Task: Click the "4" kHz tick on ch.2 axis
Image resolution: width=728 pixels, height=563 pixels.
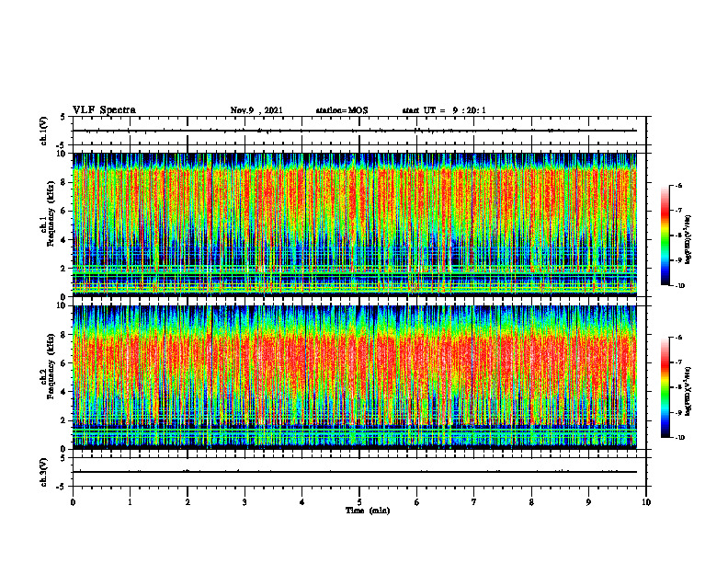Action: point(64,392)
